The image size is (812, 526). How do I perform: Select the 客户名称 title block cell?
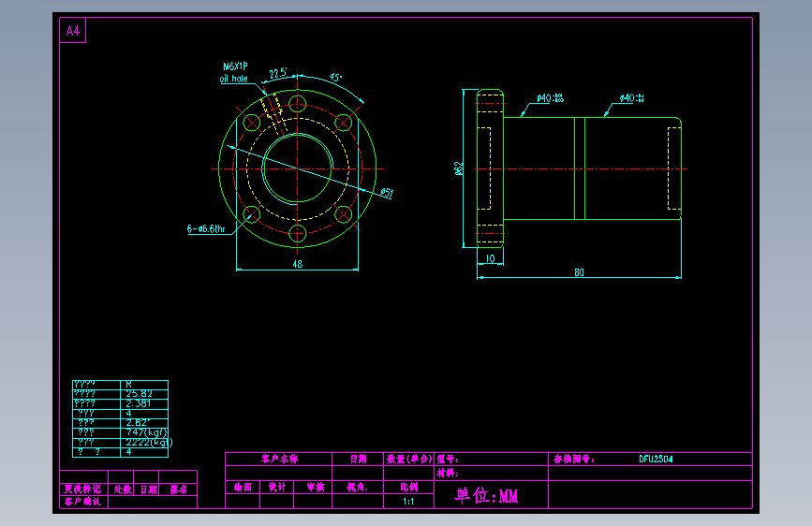coord(278,460)
